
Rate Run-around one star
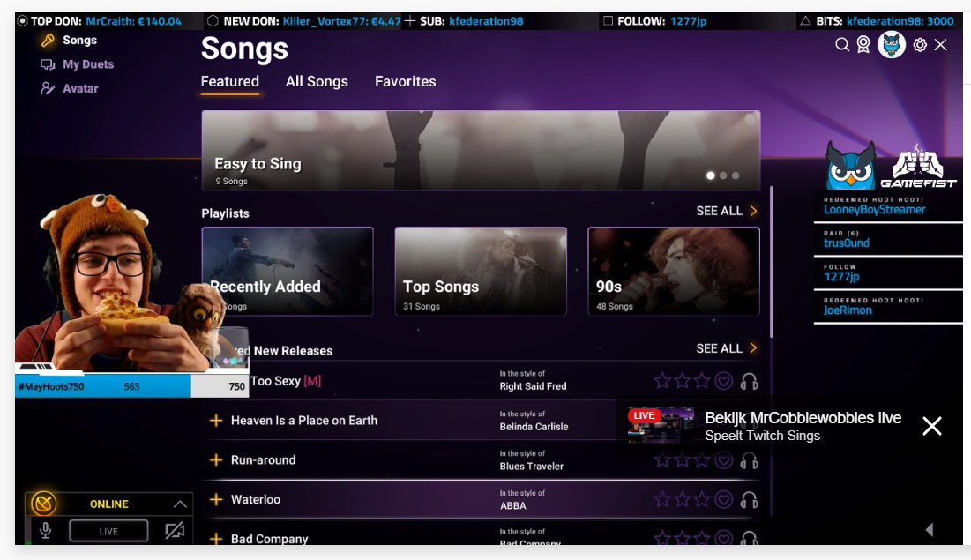point(662,460)
